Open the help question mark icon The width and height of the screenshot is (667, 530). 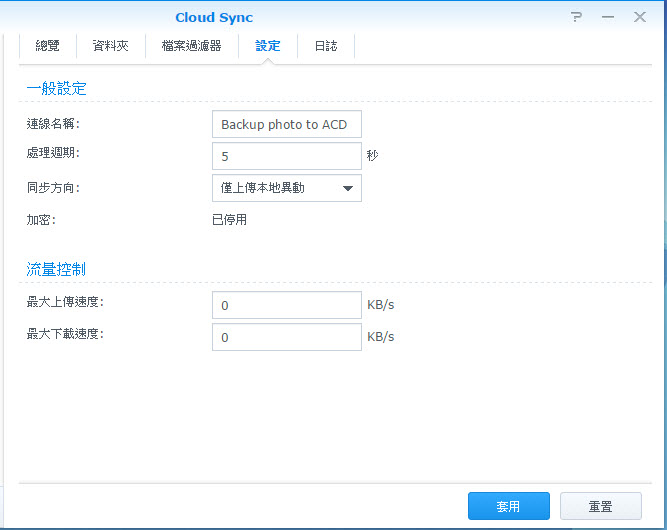click(x=576, y=17)
